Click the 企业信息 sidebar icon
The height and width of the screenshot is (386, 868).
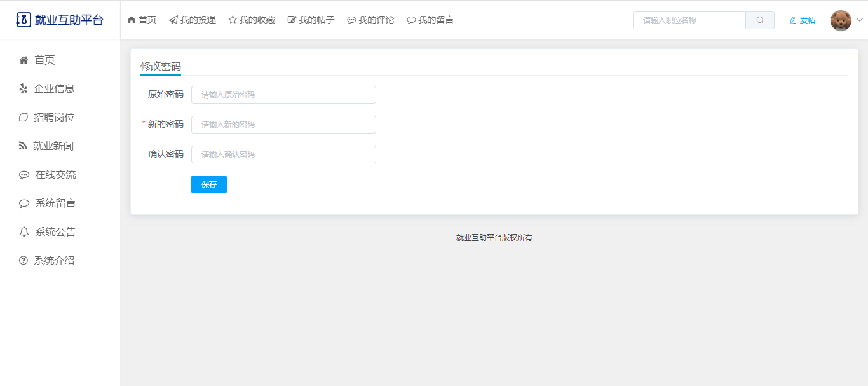pos(24,88)
